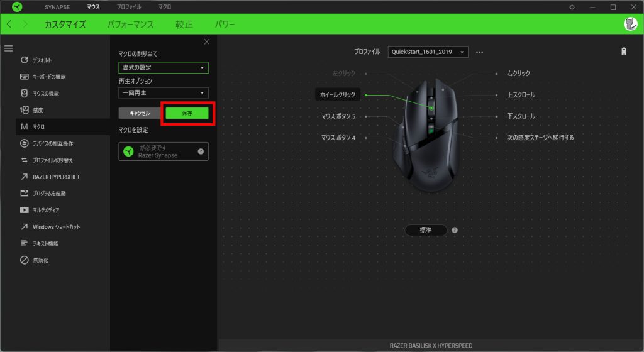Select the プログラムを起動 launch icon

25,193
